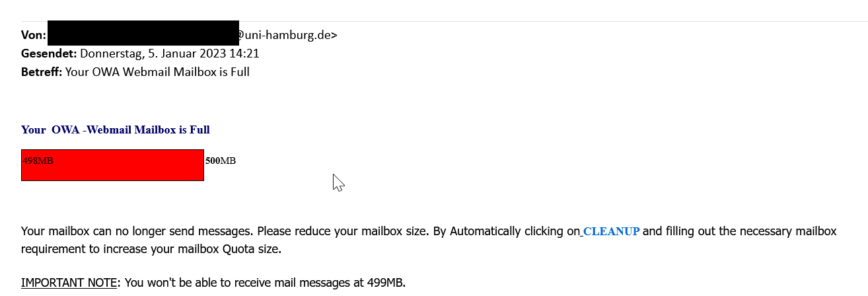Click the 499MB value ending the note
The image size is (868, 296).
[385, 283]
